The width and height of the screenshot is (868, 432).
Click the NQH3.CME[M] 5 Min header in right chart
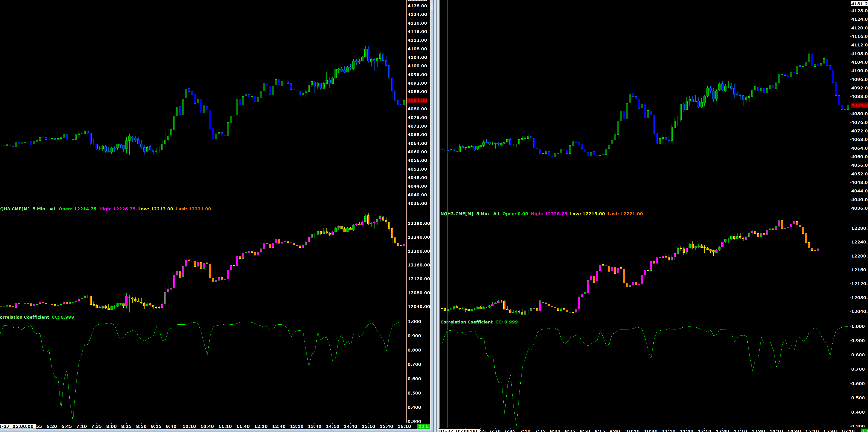tap(464, 214)
